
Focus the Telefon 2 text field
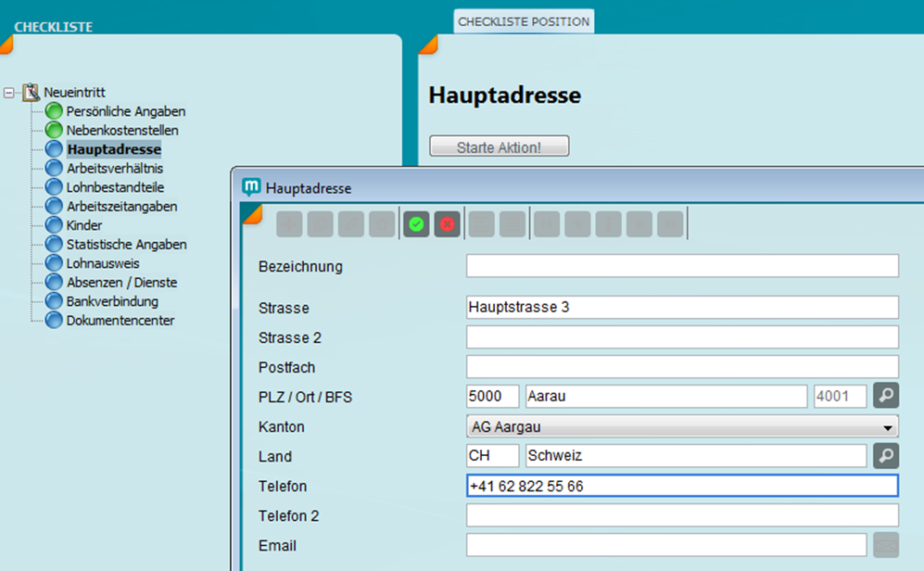pyautogui.click(x=682, y=515)
